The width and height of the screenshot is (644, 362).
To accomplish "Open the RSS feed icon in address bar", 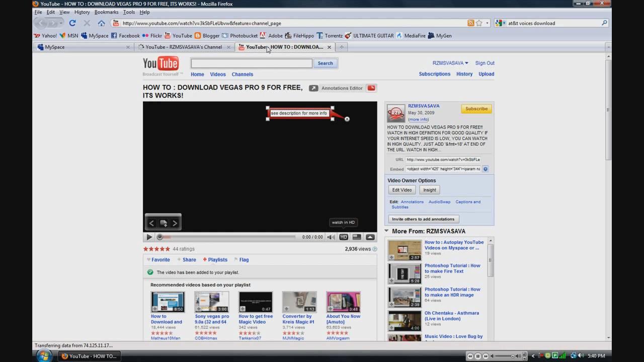I will click(x=471, y=23).
